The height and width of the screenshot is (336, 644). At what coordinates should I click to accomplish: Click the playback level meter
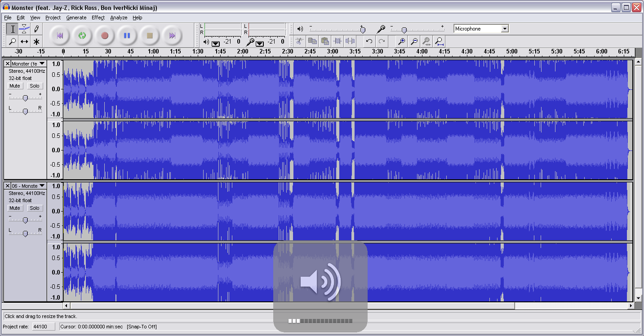pos(223,30)
